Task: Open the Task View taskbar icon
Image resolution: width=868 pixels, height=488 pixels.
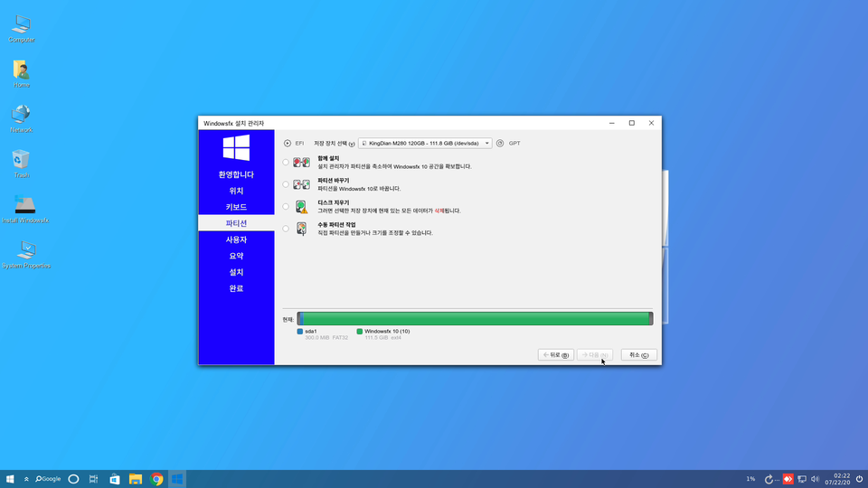Action: click(x=93, y=479)
